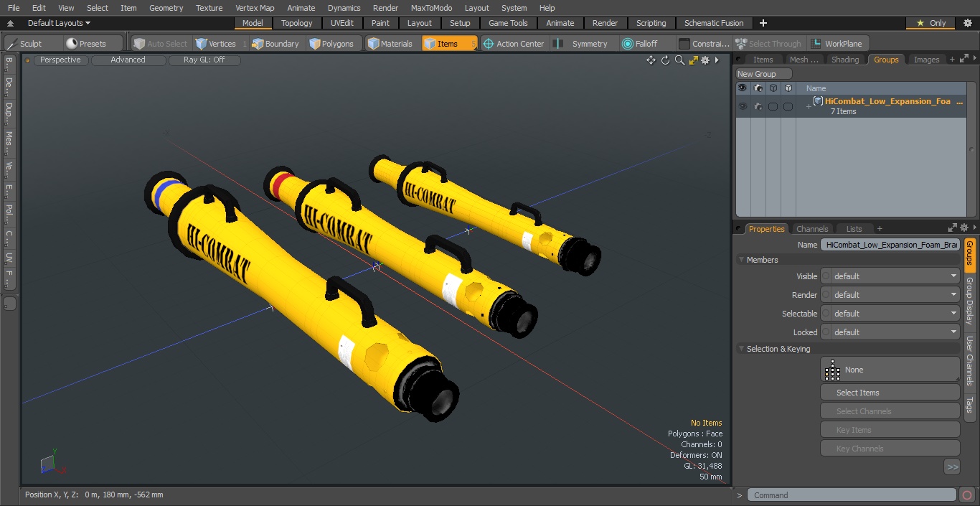The image size is (980, 506).
Task: Toggle Auto Select option
Action: tap(160, 44)
